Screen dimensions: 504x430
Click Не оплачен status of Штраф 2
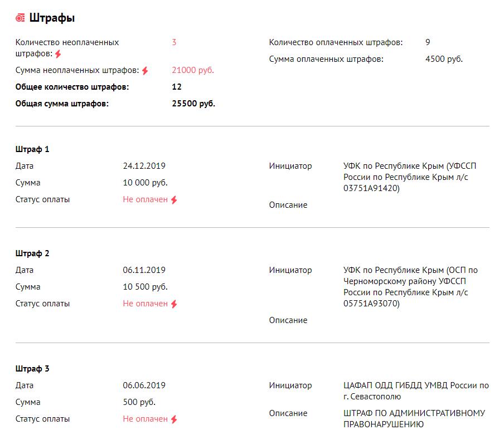[x=145, y=304]
